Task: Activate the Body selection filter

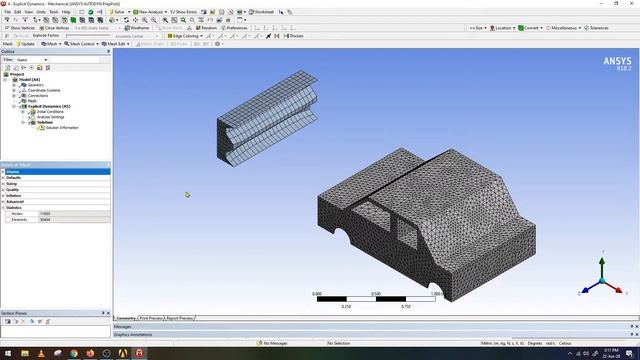Action: click(x=82, y=20)
